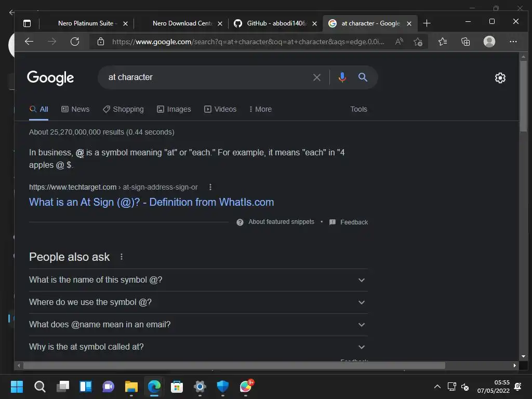Click the address bar URL

coord(248,42)
